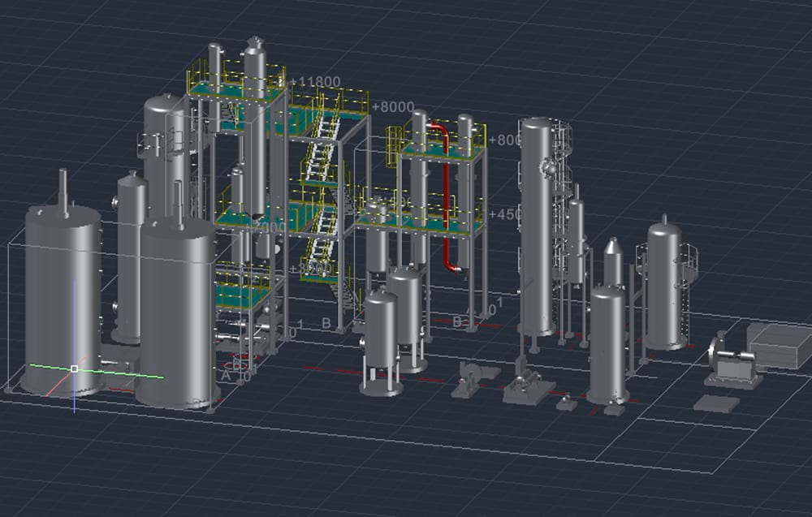Click the "+11800" elevation label
The image size is (812, 517).
tap(315, 82)
